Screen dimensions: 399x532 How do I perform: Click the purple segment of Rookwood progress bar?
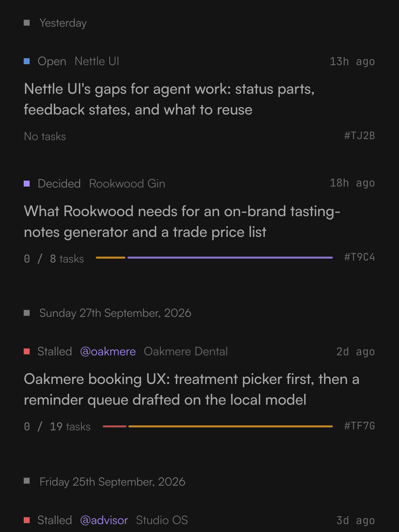click(230, 258)
